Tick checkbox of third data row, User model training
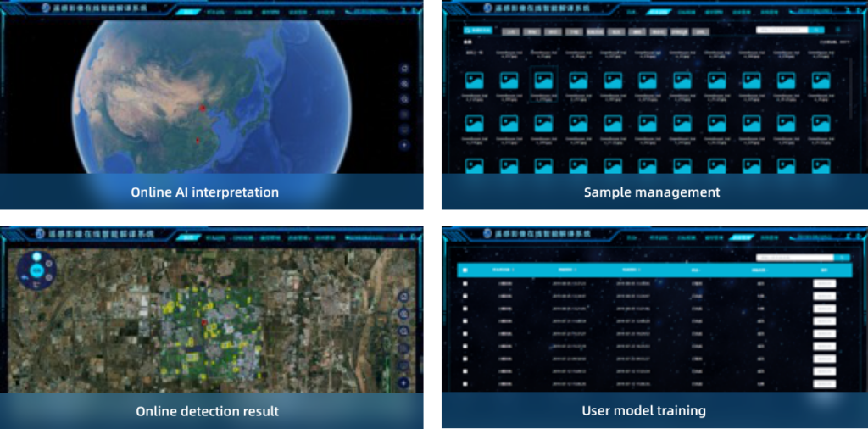Viewport: 868px width, 429px height. point(465,309)
